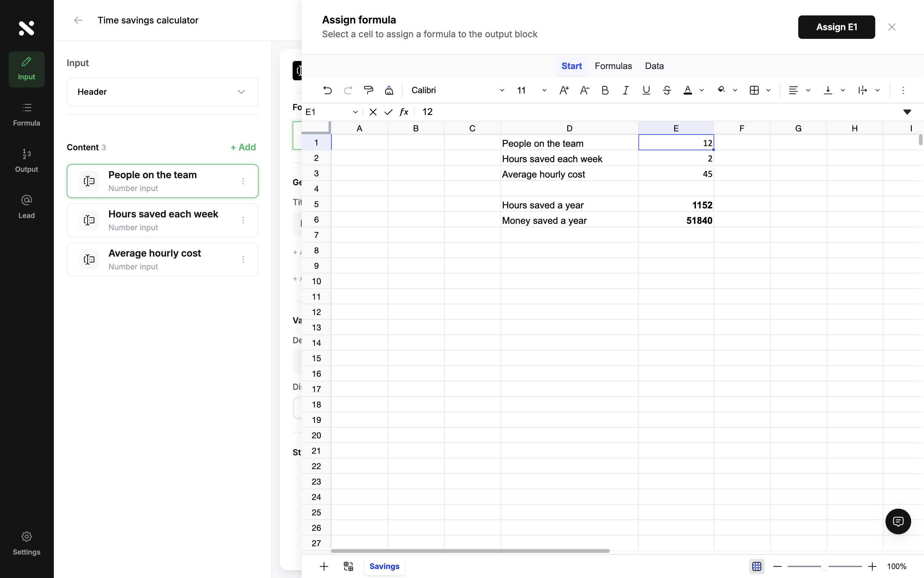Apply the font color A icon
This screenshot has height=578, width=924.
(x=688, y=90)
